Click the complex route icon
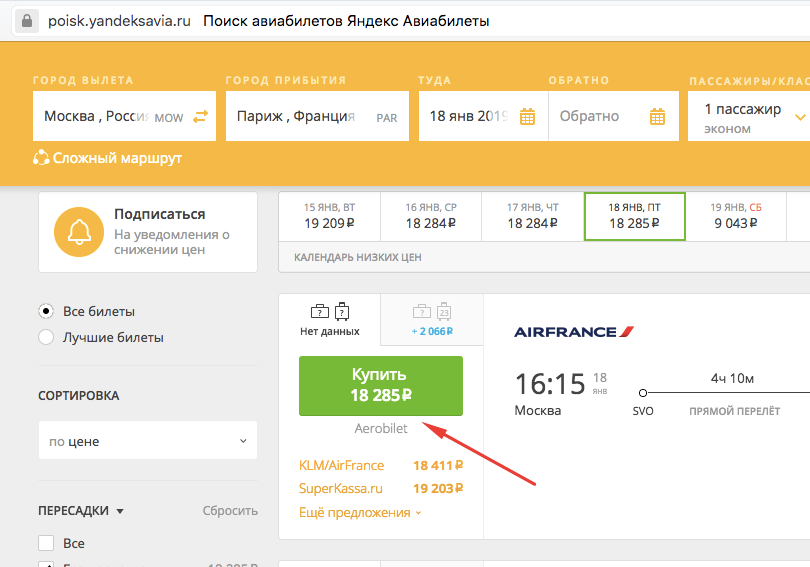Image resolution: width=810 pixels, height=567 pixels. (x=41, y=158)
